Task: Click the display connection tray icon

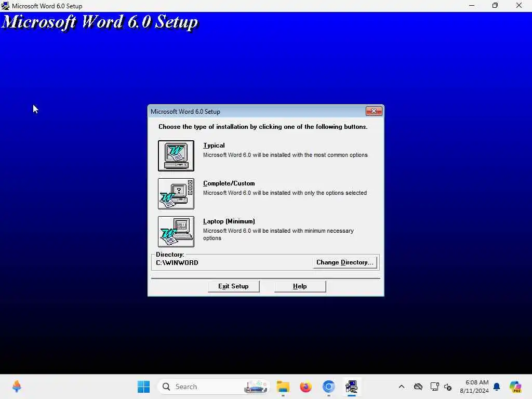Action: pyautogui.click(x=435, y=387)
